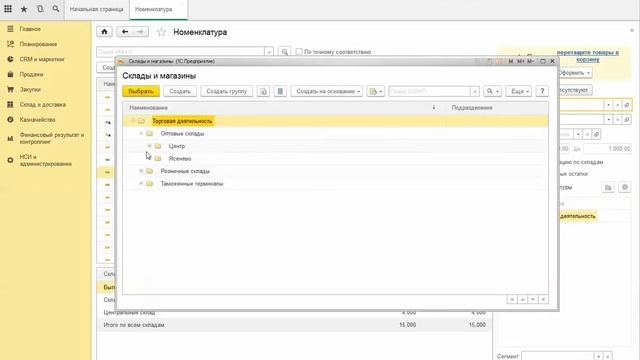
Task: Open Главное section in sidebar
Action: pyautogui.click(x=30, y=29)
